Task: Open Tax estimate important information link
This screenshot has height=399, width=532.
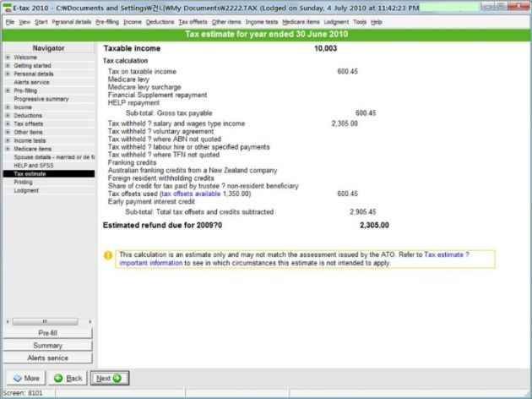Action: [x=294, y=259]
